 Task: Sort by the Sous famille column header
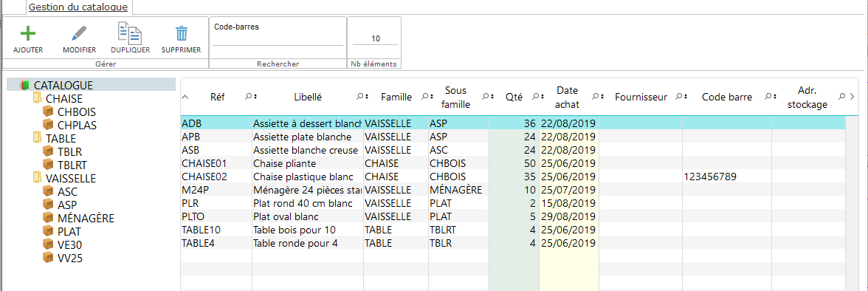(x=456, y=97)
